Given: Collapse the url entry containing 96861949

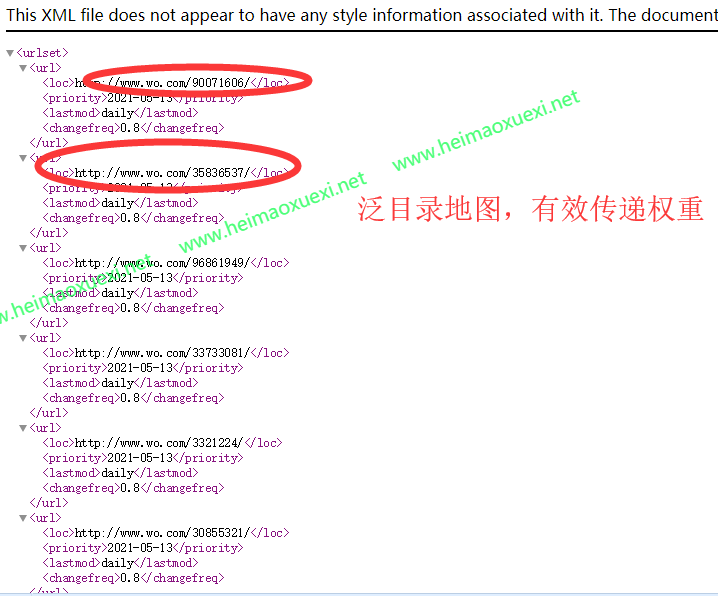Looking at the screenshot, I should click(24, 248).
